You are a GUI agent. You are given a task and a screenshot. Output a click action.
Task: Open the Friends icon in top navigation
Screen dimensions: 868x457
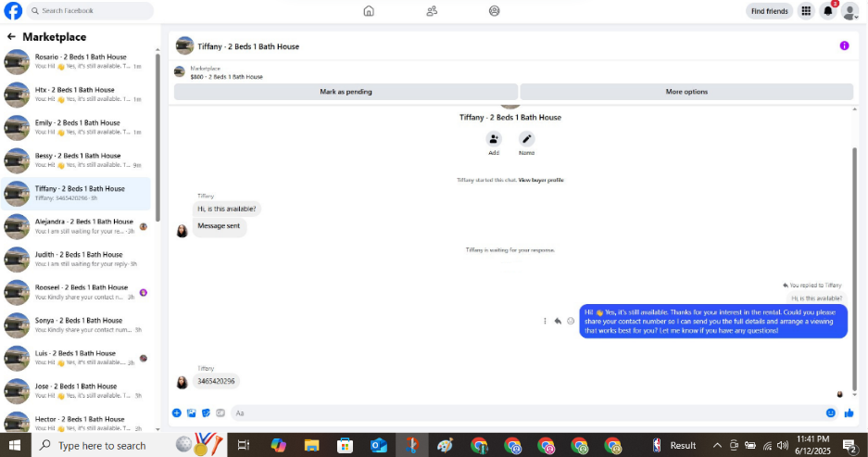(x=432, y=11)
